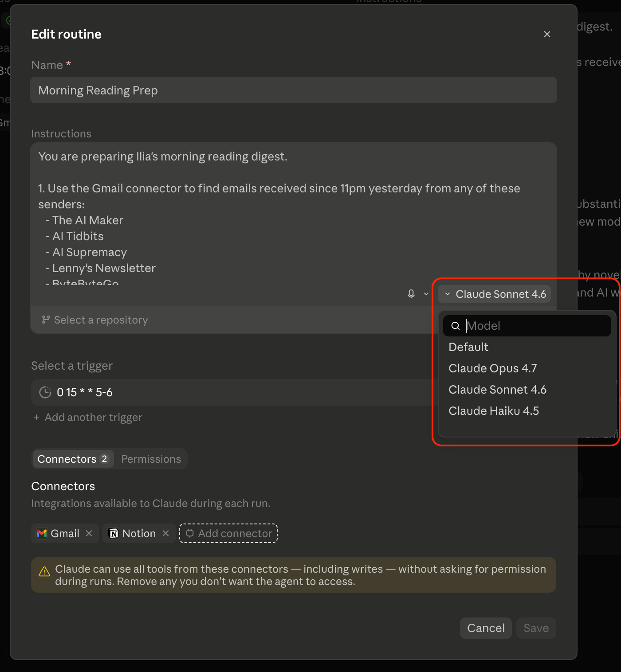
Task: Focus the Model search field
Action: click(x=527, y=326)
